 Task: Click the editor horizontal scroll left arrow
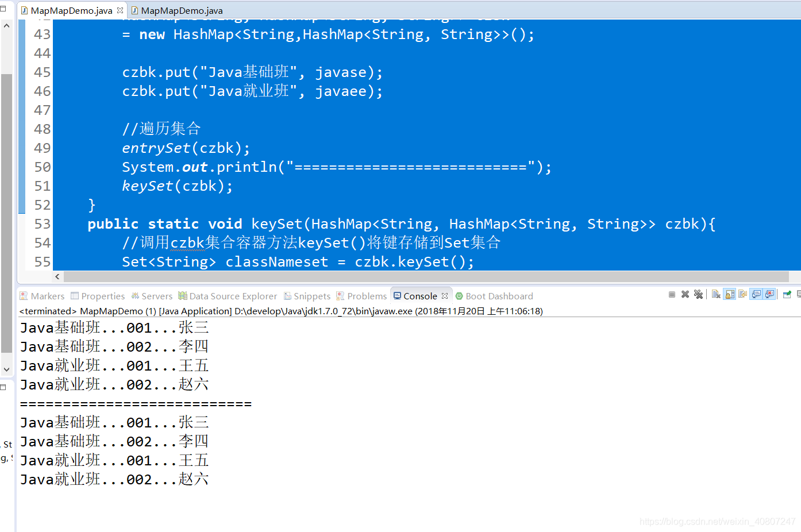(57, 276)
